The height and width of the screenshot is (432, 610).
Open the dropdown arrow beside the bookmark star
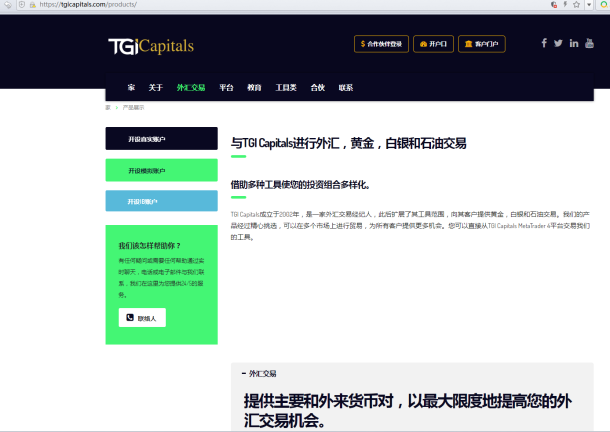tap(589, 5)
